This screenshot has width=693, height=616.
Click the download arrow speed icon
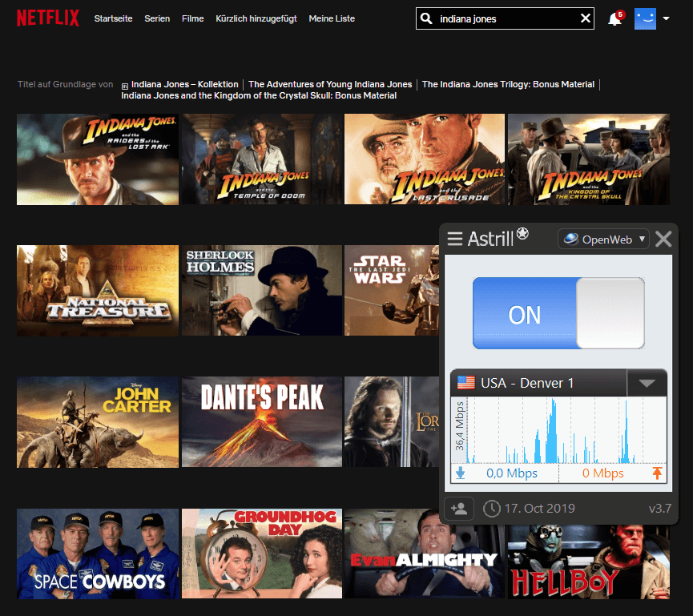(461, 473)
